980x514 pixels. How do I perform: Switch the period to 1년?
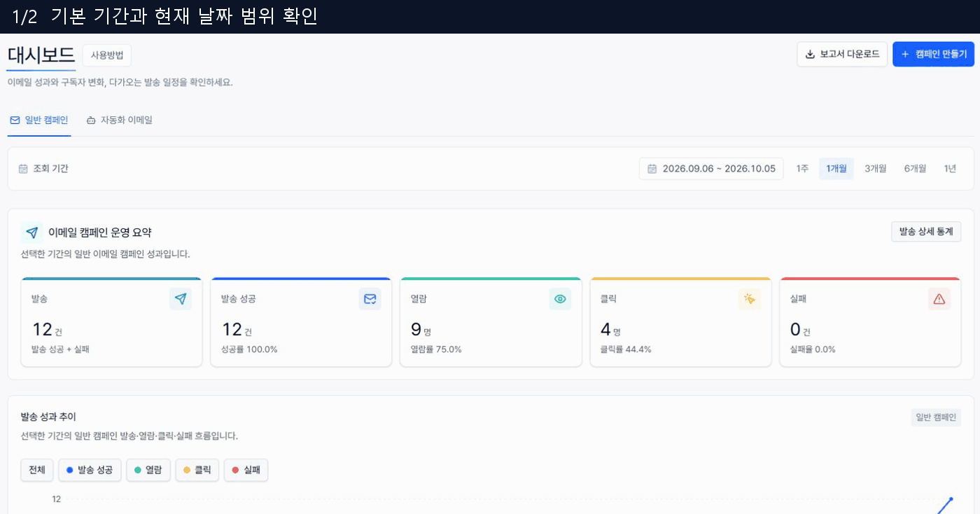[x=950, y=169]
